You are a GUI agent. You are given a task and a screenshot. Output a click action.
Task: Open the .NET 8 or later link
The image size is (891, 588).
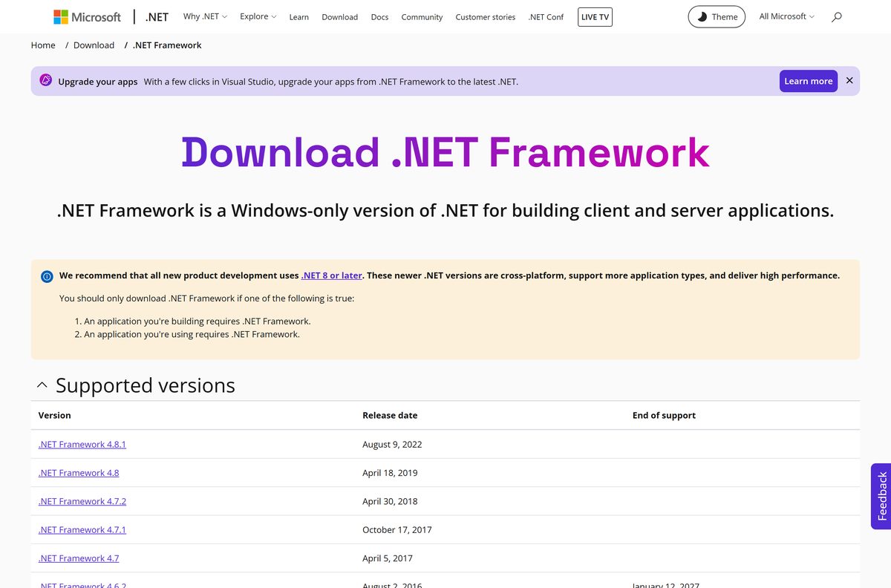(x=332, y=275)
